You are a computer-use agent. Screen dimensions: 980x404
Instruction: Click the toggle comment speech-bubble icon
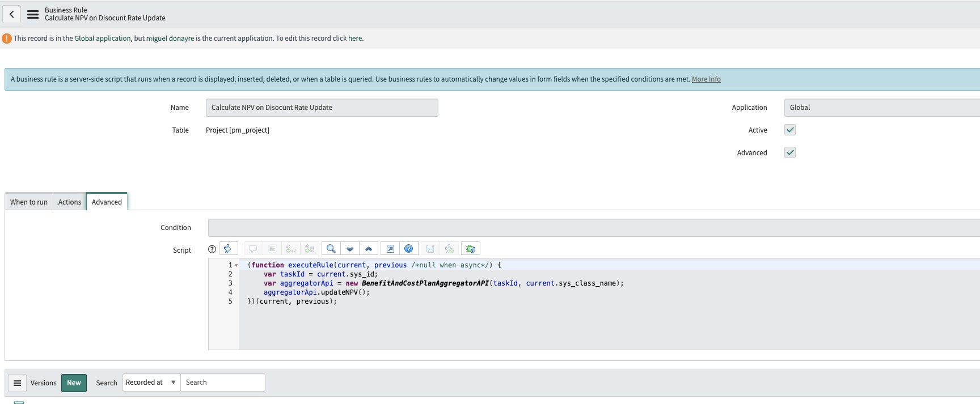[x=253, y=249]
